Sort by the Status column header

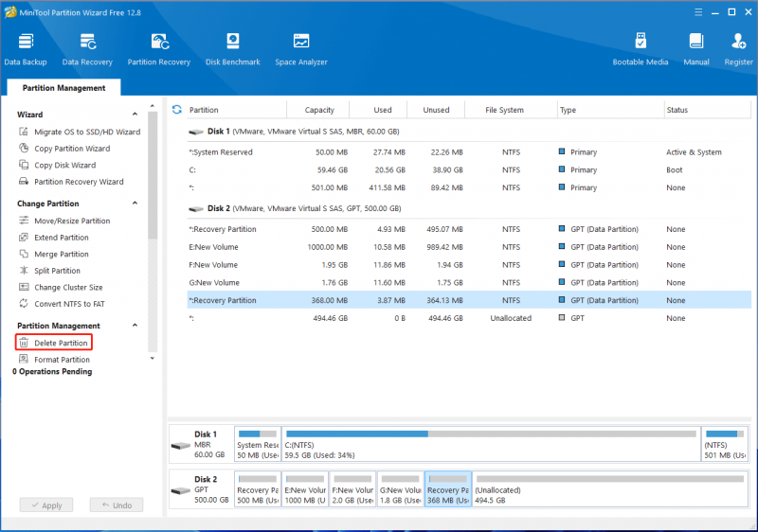[x=707, y=110]
